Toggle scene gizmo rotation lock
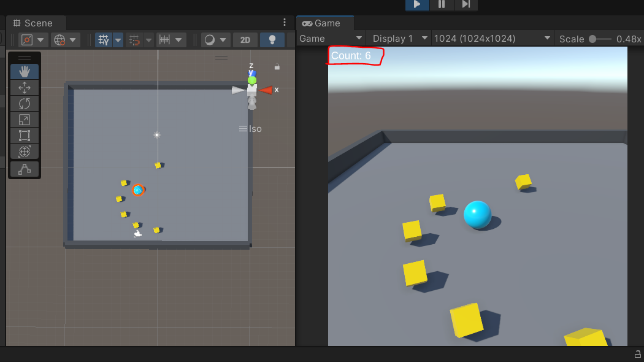 click(277, 66)
